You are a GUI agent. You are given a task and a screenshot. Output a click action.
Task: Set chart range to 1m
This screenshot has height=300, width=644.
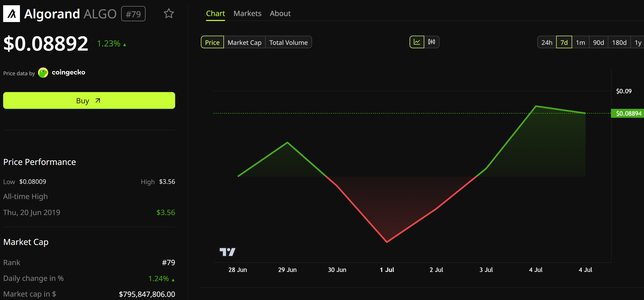(x=581, y=42)
